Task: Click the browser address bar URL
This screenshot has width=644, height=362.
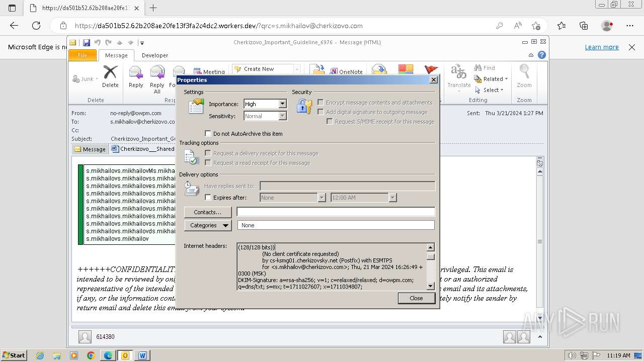Action: coord(219,26)
